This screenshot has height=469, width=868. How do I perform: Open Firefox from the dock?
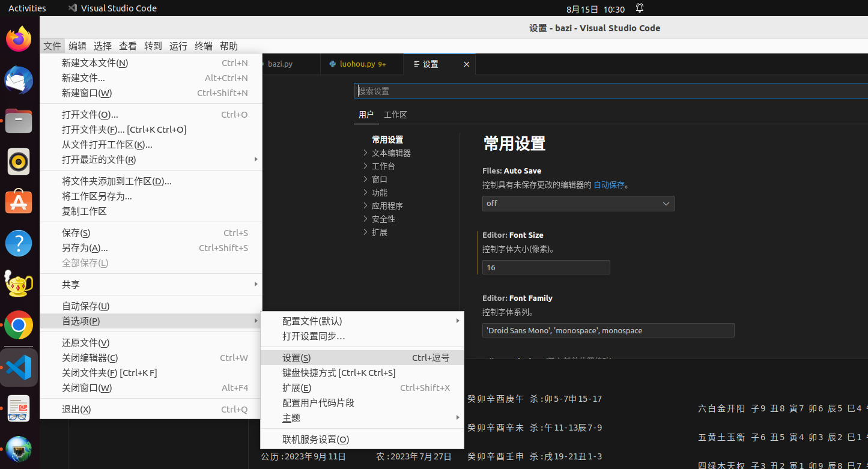19,39
